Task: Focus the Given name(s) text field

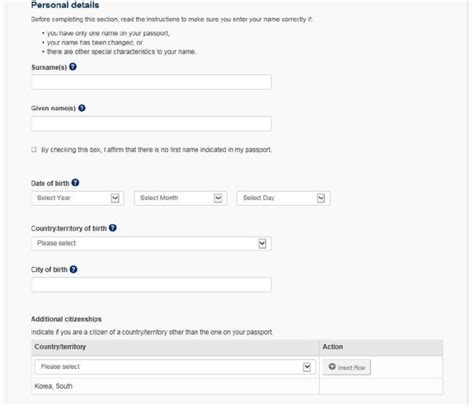Action: [151, 124]
